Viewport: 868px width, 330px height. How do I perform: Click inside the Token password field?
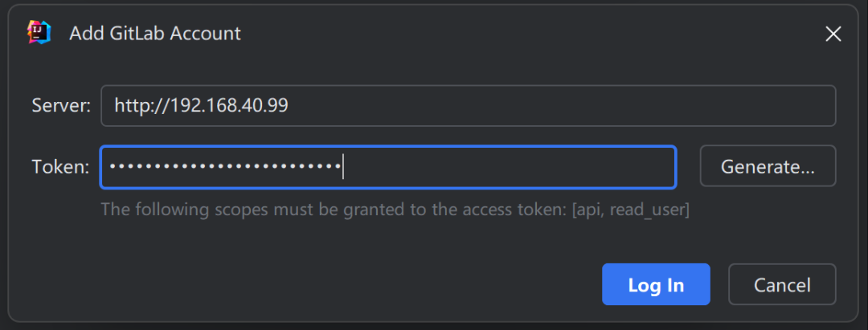click(388, 166)
